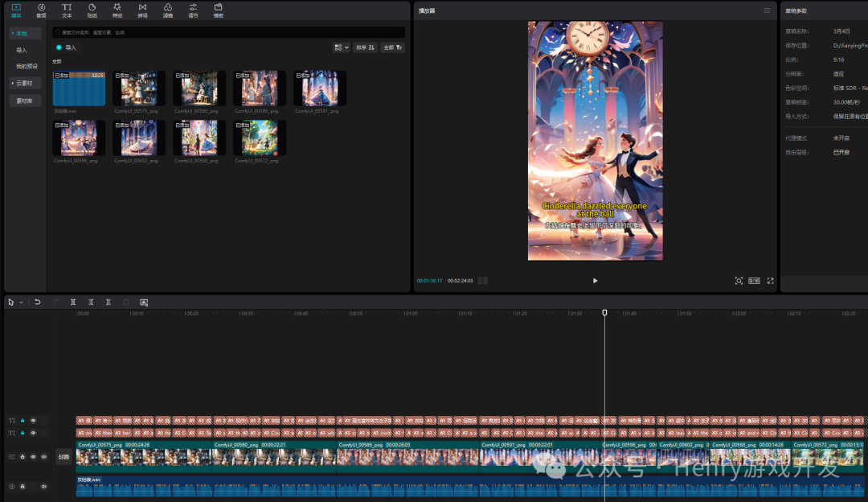Select the ComfyUI_00596_.png thumbnail
The image size is (868, 502).
pos(79,138)
